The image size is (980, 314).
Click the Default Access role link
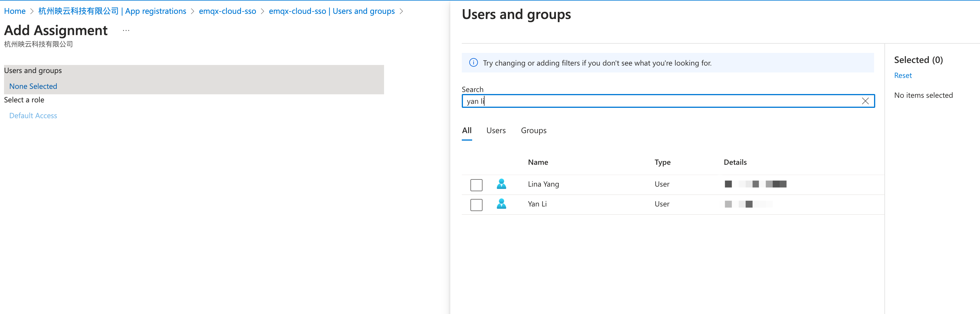(33, 116)
